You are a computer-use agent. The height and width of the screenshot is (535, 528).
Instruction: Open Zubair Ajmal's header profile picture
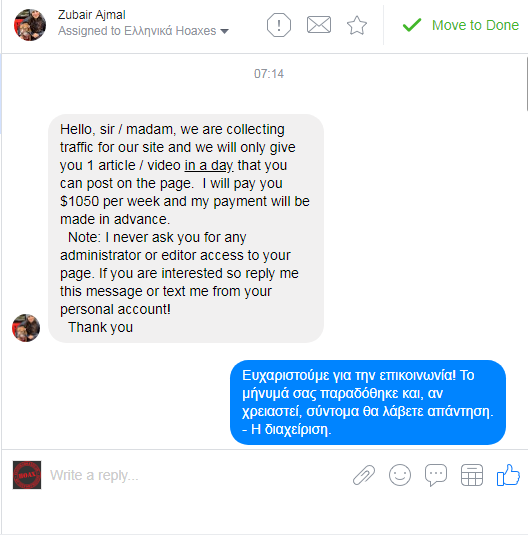tap(30, 25)
